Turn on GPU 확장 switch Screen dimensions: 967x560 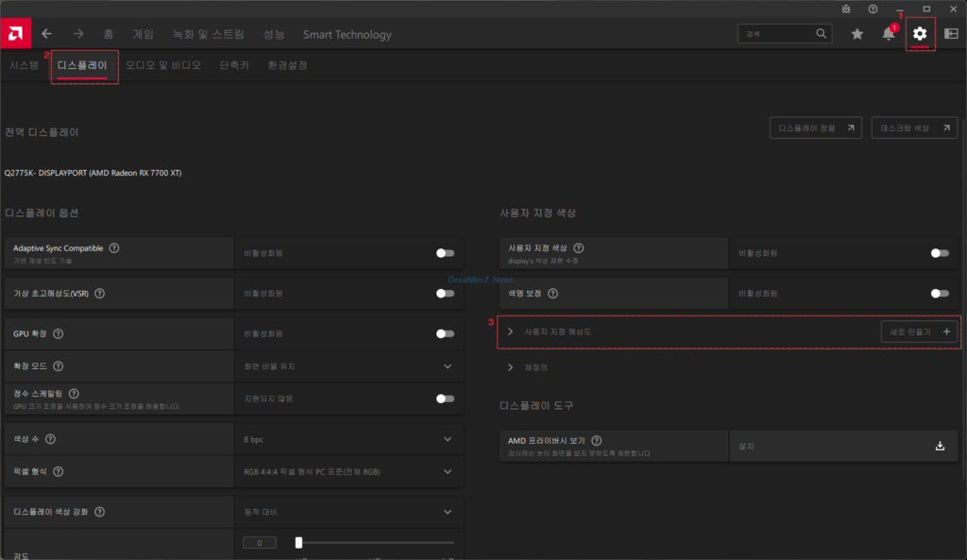445,333
